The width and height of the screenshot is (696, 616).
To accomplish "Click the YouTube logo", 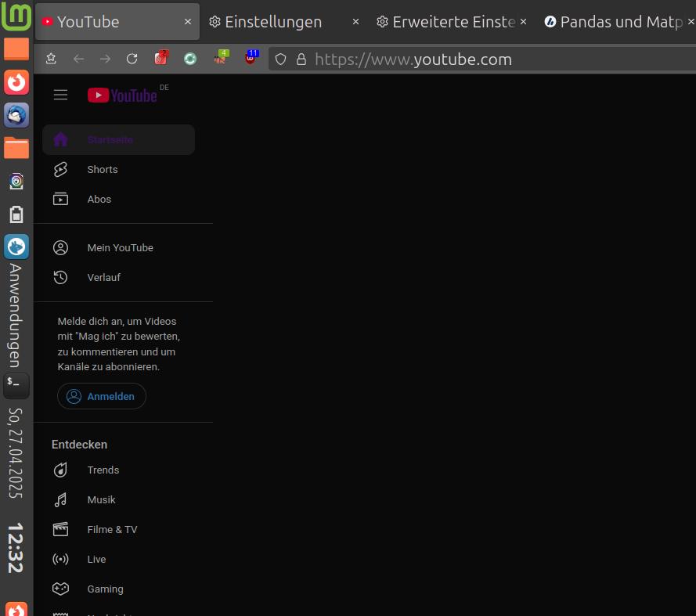I will tap(122, 95).
